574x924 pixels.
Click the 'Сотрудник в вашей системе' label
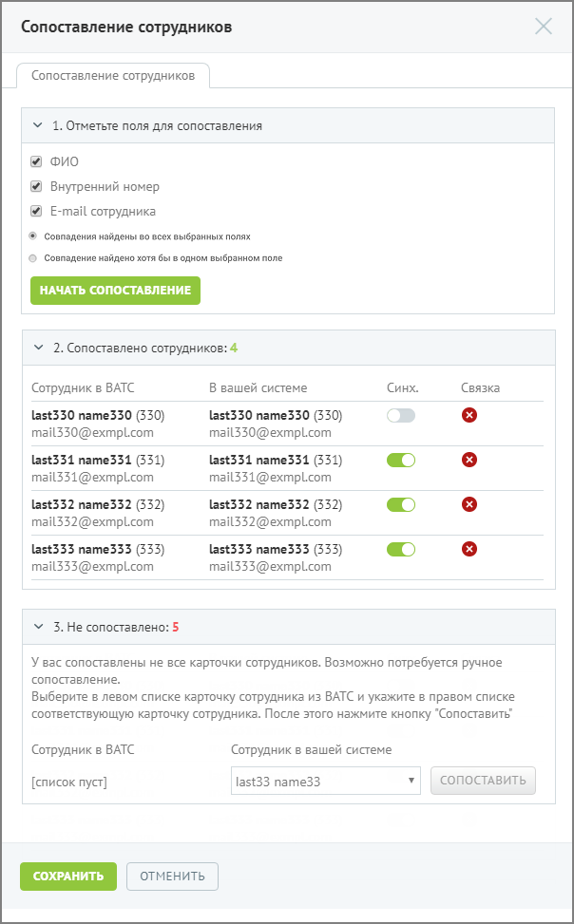point(312,749)
